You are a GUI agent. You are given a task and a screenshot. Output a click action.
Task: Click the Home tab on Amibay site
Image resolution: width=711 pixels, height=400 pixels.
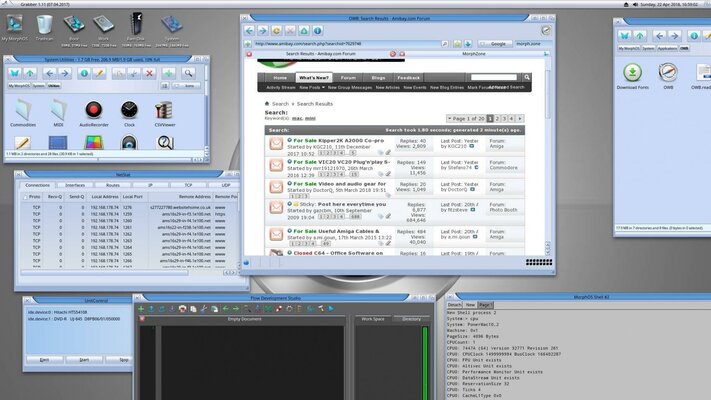pyautogui.click(x=280, y=78)
